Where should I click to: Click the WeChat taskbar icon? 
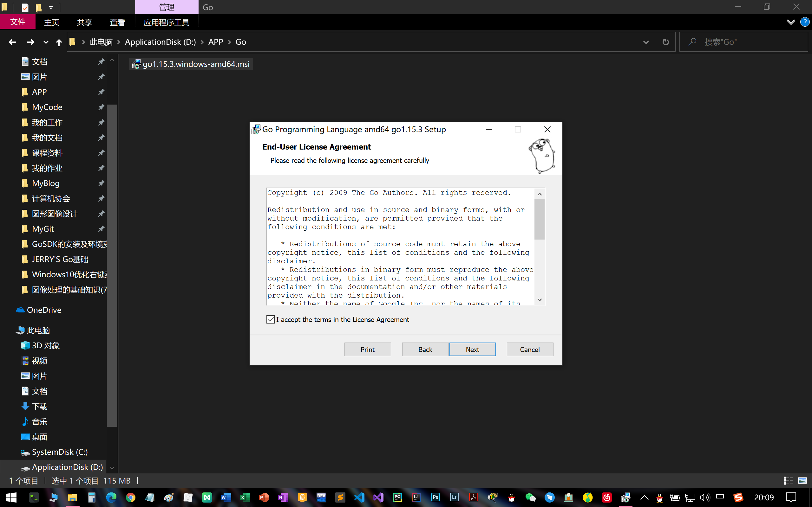pyautogui.click(x=530, y=497)
